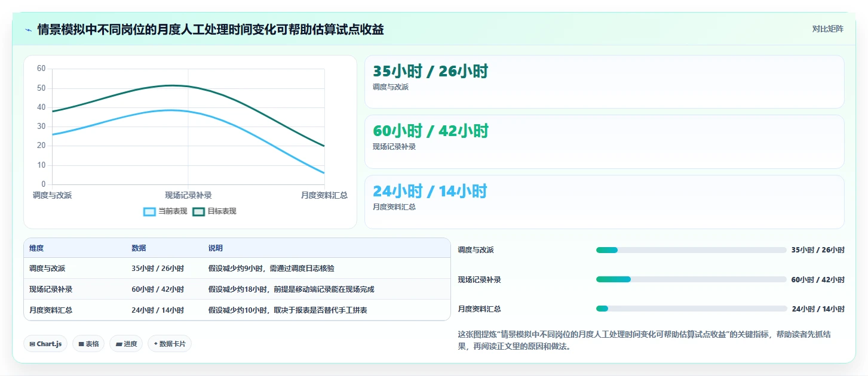Click the 现场记录补录 table row cell
The width and height of the screenshot is (868, 376).
point(51,289)
